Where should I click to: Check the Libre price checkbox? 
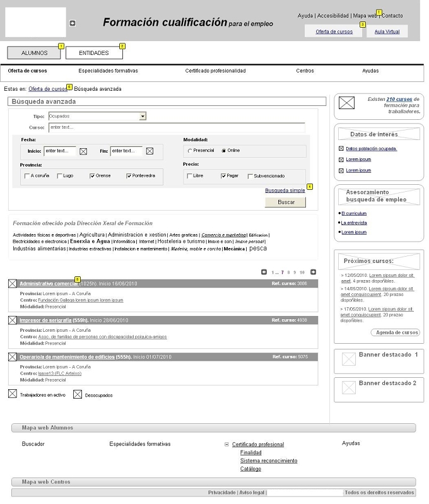coord(189,176)
